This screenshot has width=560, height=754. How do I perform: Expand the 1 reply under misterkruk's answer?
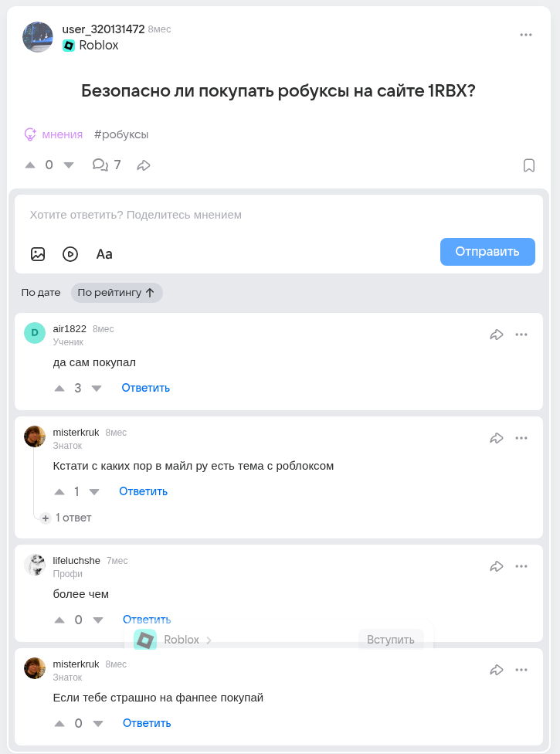pyautogui.click(x=66, y=518)
